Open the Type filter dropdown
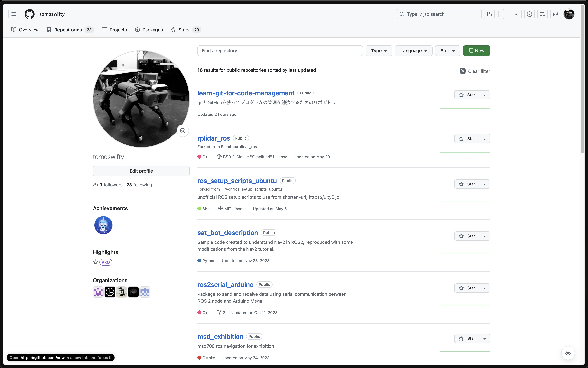The height and width of the screenshot is (368, 588). (x=379, y=51)
